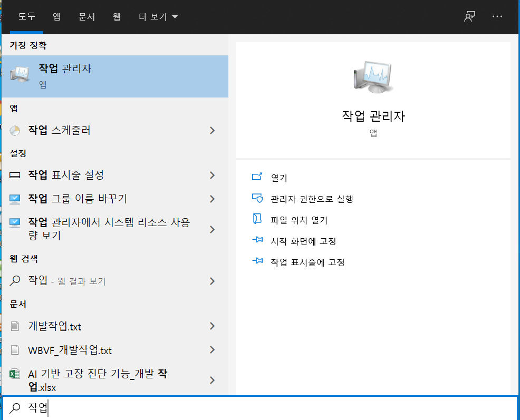520x420 pixels.
Task: Click the Excel icon of the xlsx document
Action: coord(15,374)
